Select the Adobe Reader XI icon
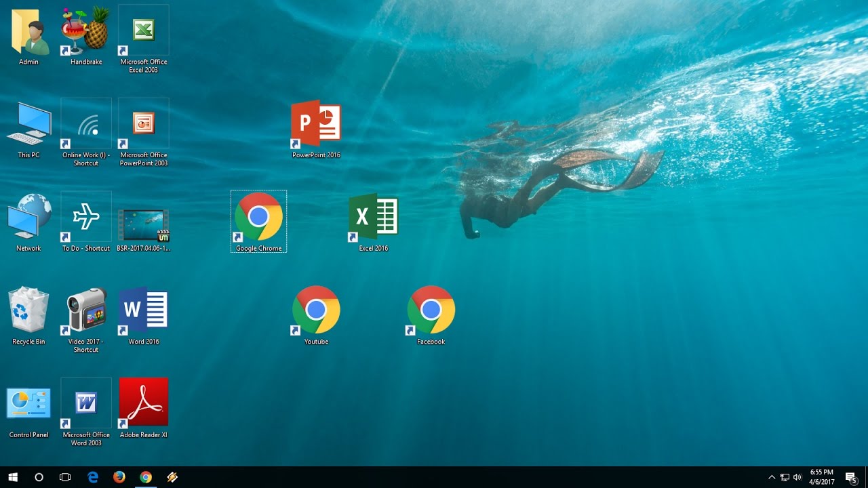 144,408
